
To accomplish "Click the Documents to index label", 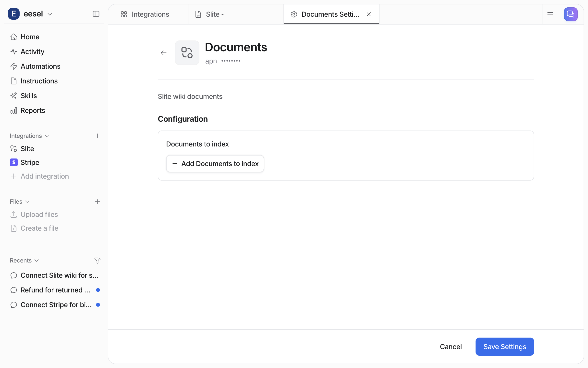I will tap(197, 144).
